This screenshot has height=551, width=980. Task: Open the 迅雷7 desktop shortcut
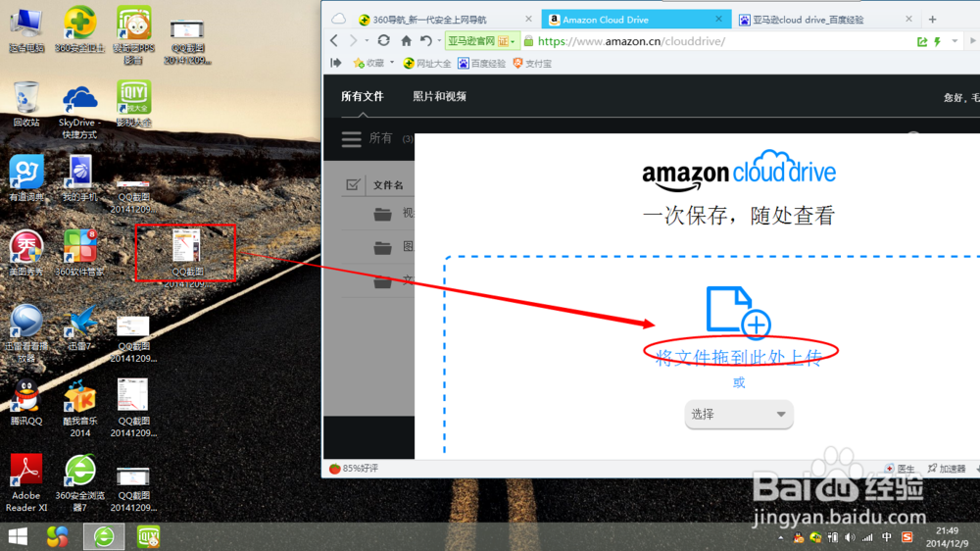79,327
